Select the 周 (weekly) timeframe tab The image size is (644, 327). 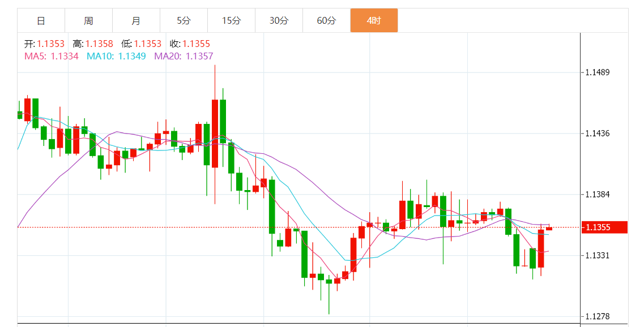(x=88, y=21)
